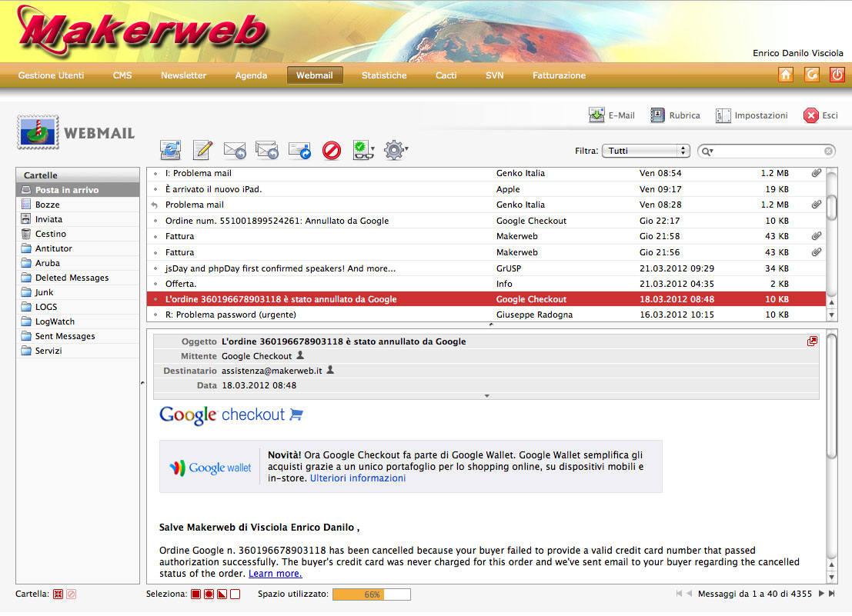Go to the previous page of messages
This screenshot has width=852, height=616.
689,594
